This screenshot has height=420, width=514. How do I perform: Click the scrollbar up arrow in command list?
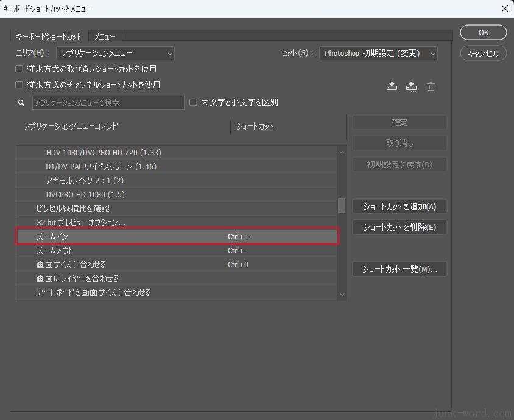(342, 152)
